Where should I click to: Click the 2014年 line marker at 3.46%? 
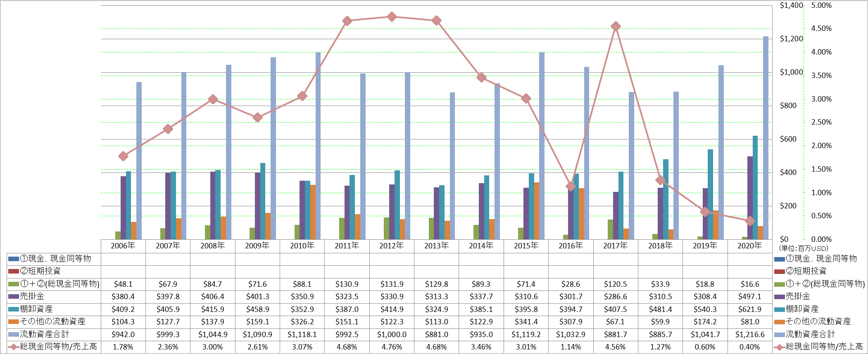pyautogui.click(x=481, y=78)
